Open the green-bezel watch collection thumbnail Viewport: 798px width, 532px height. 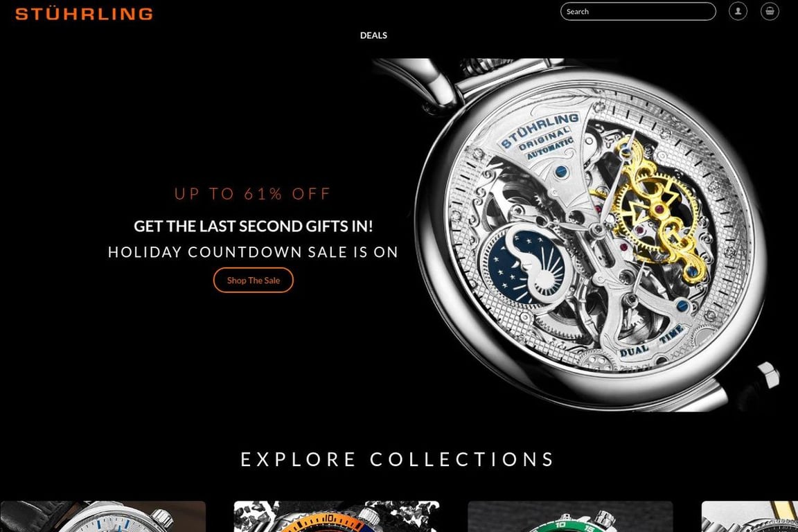pos(570,516)
